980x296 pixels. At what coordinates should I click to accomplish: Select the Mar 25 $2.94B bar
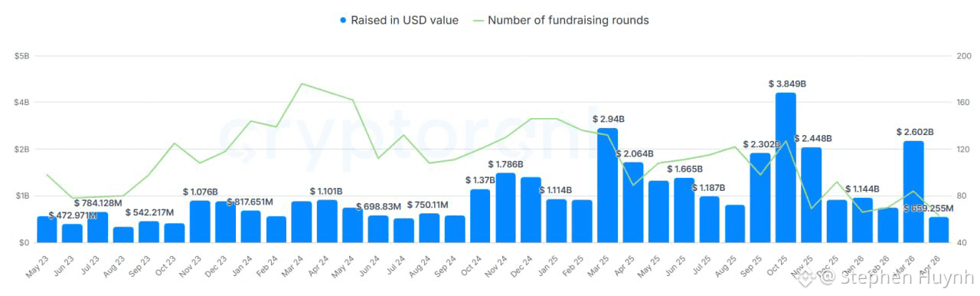607,186
